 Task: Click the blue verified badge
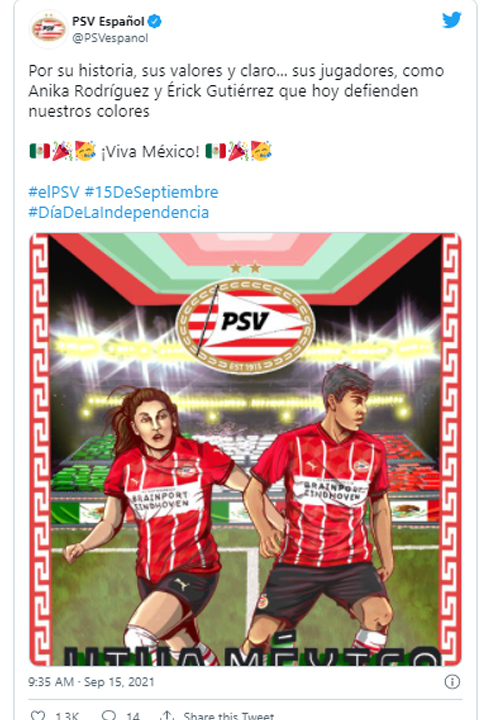point(155,21)
